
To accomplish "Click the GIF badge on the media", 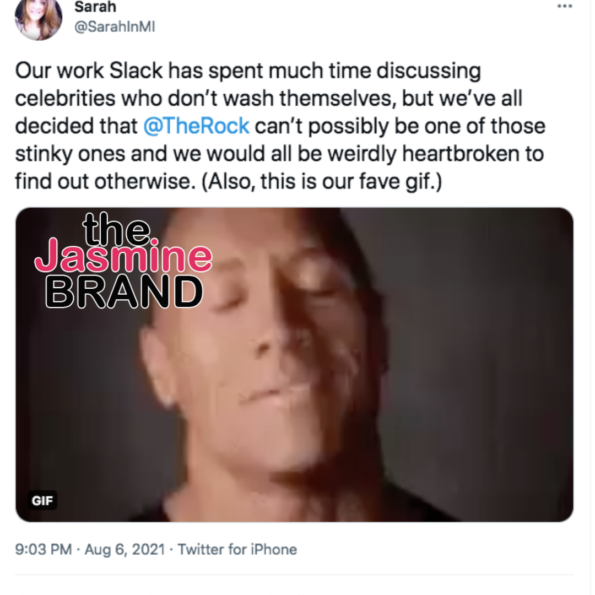I will pyautogui.click(x=42, y=501).
